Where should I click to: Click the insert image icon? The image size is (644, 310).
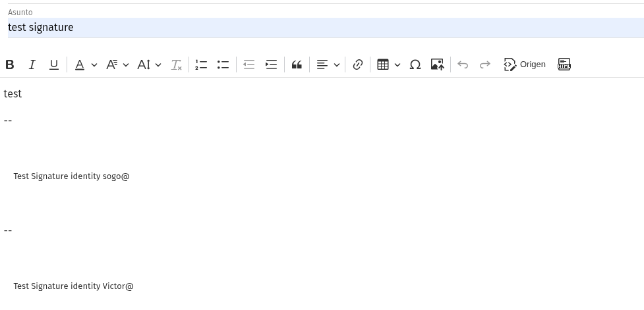pyautogui.click(x=437, y=65)
